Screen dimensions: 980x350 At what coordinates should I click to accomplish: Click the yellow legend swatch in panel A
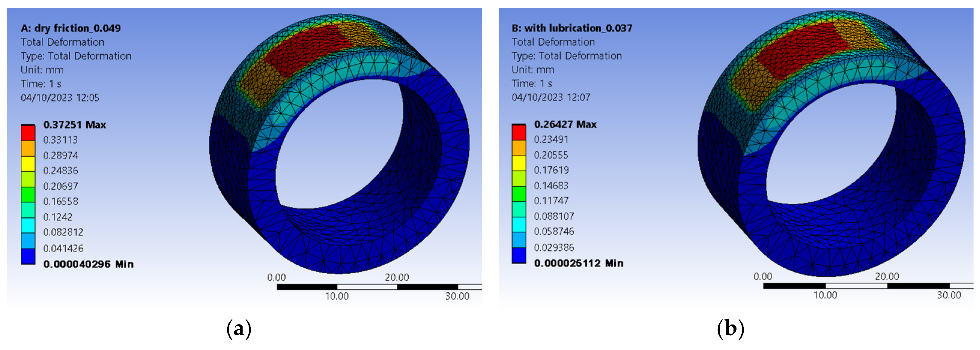(28, 164)
